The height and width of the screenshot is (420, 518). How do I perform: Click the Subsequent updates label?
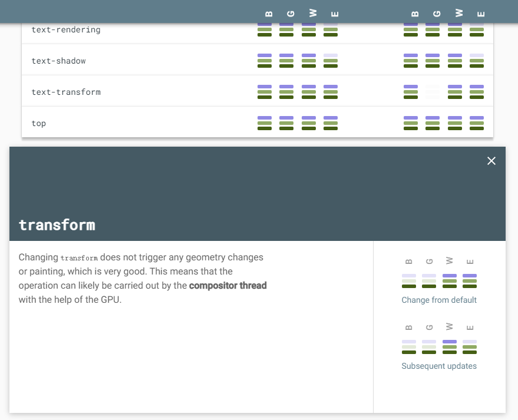pyautogui.click(x=439, y=366)
